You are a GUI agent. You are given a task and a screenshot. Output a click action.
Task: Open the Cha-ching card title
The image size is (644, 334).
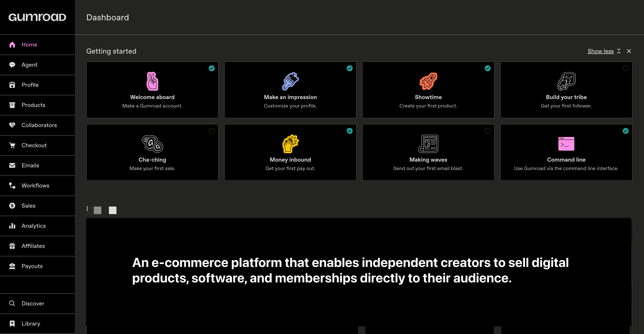(x=152, y=160)
